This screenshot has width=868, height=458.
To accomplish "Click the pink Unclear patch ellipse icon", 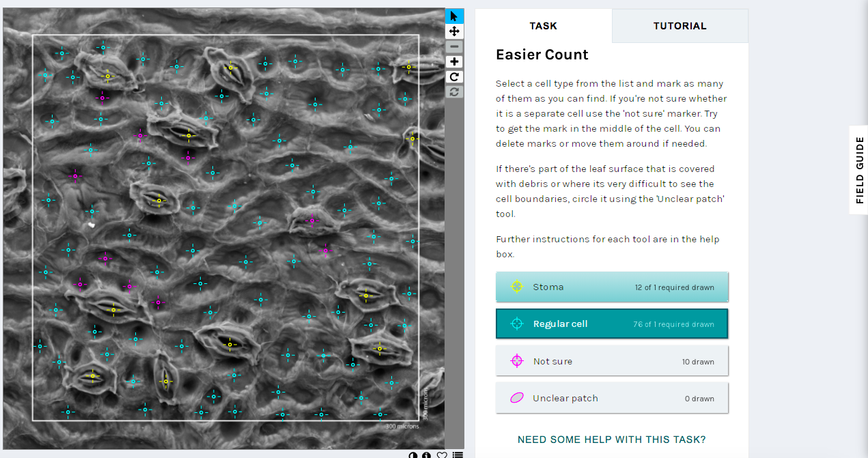I will 517,398.
